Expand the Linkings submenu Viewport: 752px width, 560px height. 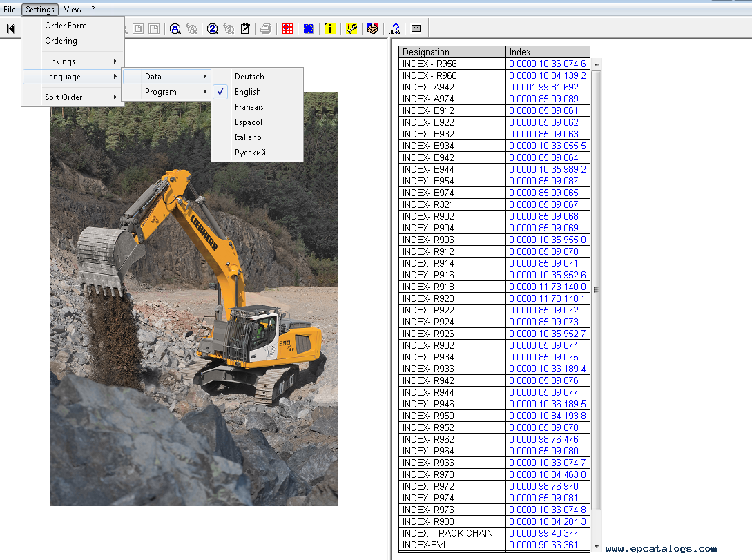(x=73, y=61)
